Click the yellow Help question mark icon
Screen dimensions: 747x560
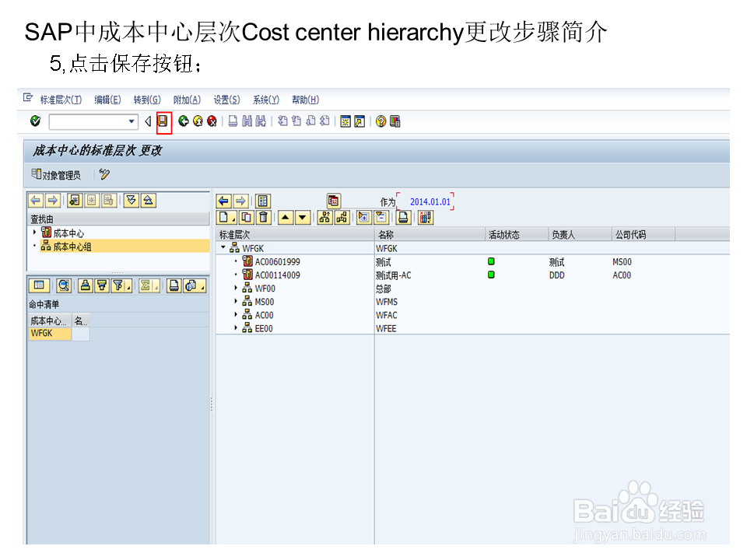(381, 121)
